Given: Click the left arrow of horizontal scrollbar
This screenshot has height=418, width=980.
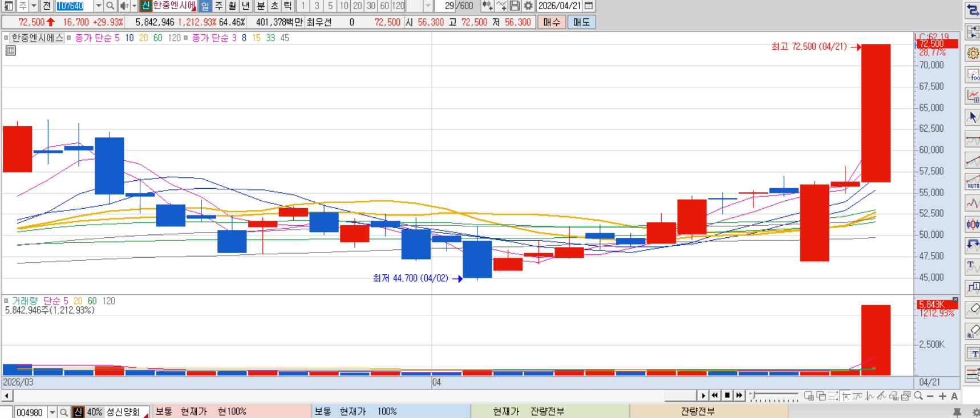Looking at the screenshot, I should (6, 396).
